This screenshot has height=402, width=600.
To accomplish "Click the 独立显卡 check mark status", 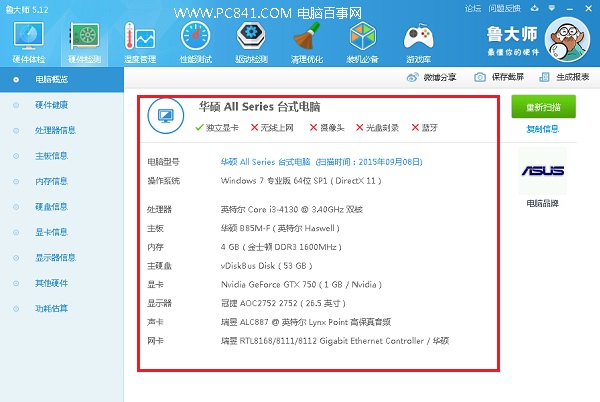I will tap(217, 127).
